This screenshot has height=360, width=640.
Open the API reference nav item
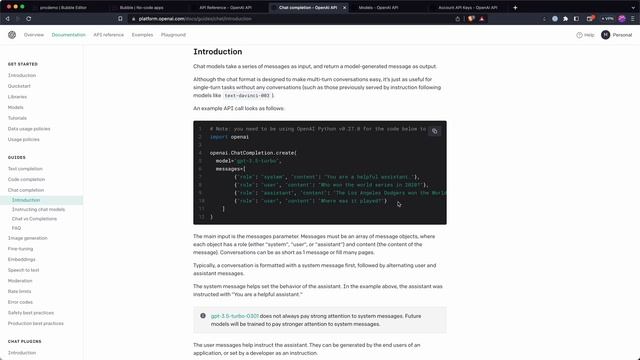pos(109,35)
